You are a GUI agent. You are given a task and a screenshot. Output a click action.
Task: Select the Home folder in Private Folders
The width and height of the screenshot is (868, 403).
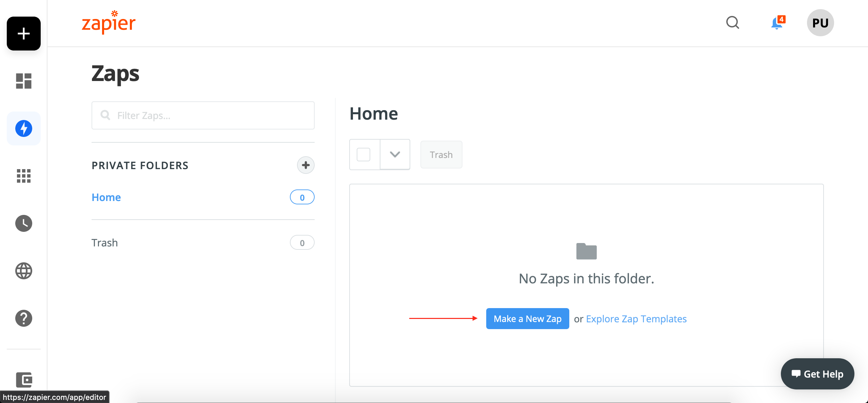pyautogui.click(x=106, y=197)
